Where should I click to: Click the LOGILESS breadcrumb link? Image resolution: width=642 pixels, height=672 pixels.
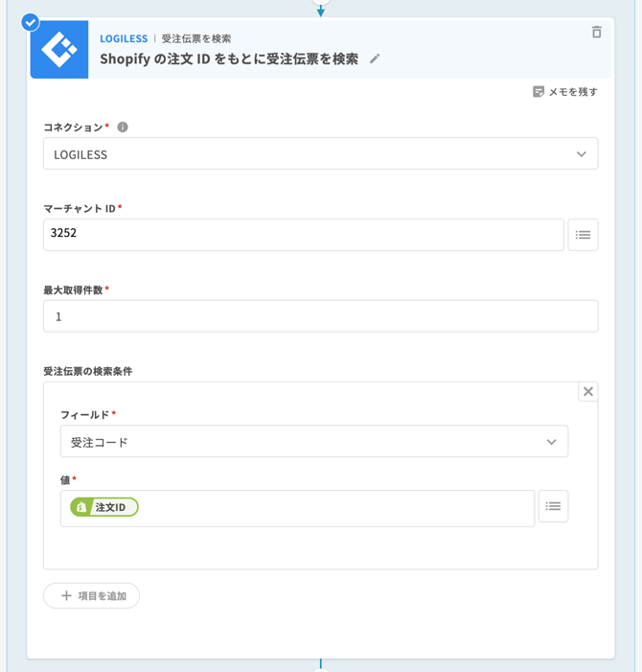point(124,39)
